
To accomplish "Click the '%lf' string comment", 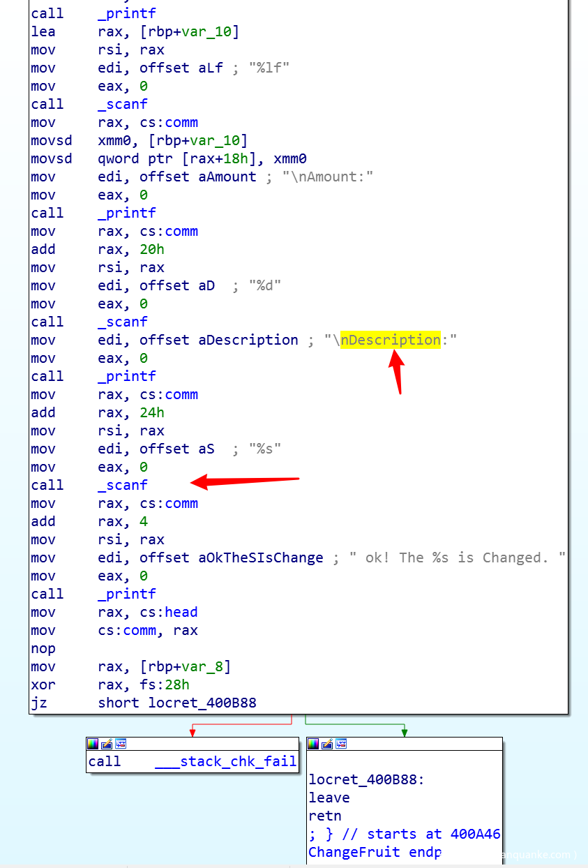I will (269, 68).
